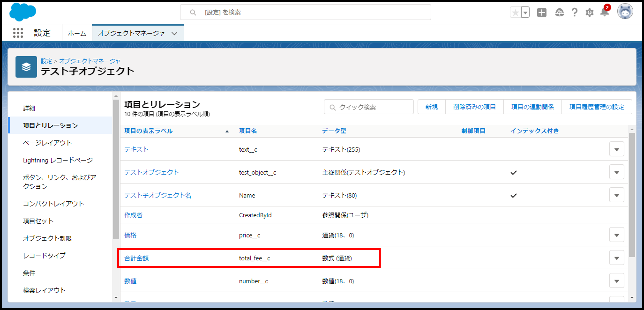Open the actions dropdown for テキスト row

pyautogui.click(x=616, y=149)
